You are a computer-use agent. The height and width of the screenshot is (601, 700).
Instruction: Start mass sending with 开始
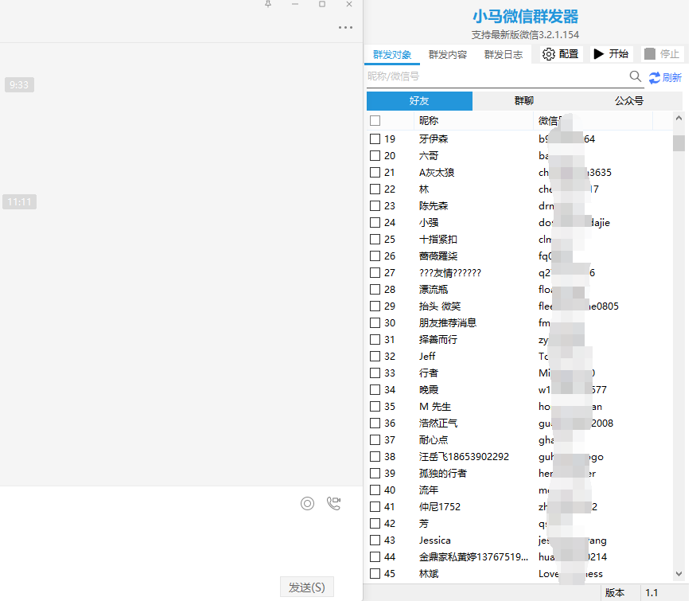point(611,54)
